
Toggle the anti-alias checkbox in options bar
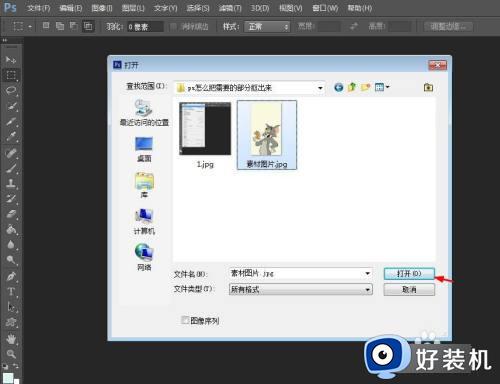coord(173,26)
